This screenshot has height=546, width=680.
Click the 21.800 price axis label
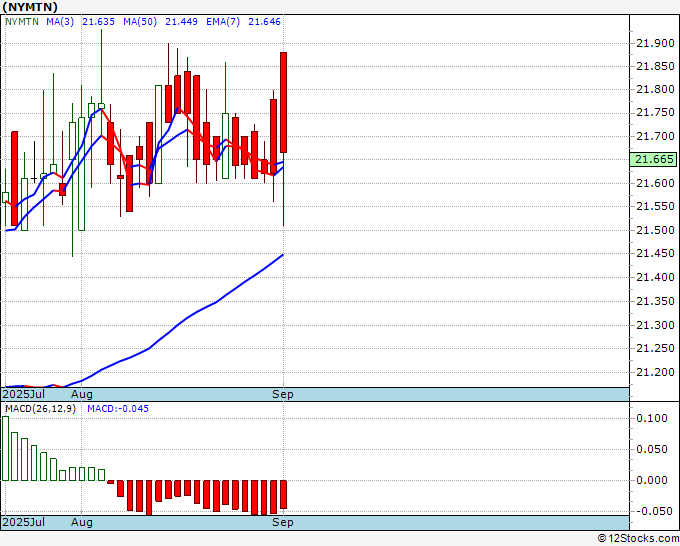(x=655, y=89)
